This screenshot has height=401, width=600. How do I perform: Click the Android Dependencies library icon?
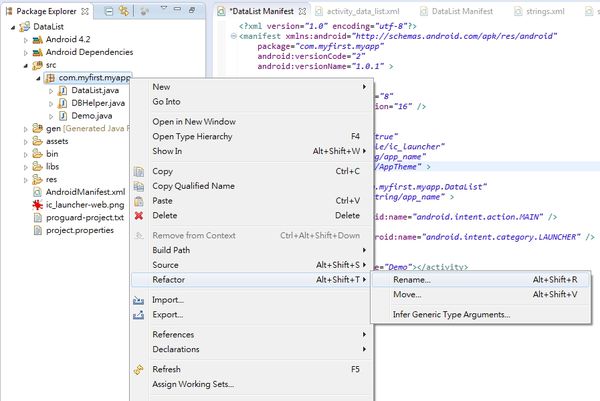coord(38,52)
